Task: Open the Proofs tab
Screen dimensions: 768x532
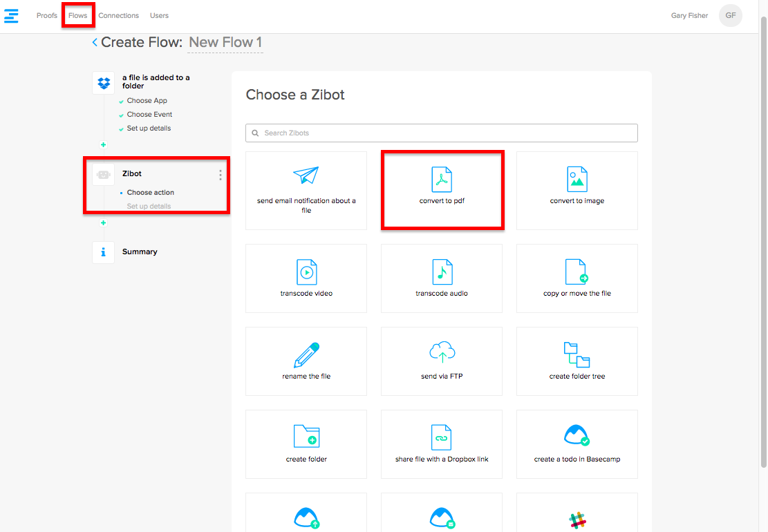Action: click(x=47, y=15)
